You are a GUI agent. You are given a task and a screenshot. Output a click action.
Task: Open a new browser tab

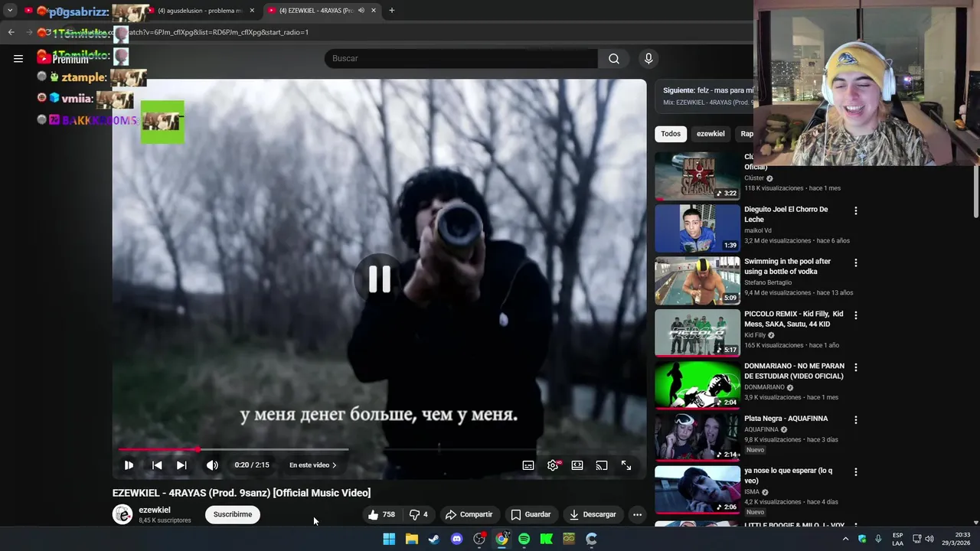click(x=392, y=11)
